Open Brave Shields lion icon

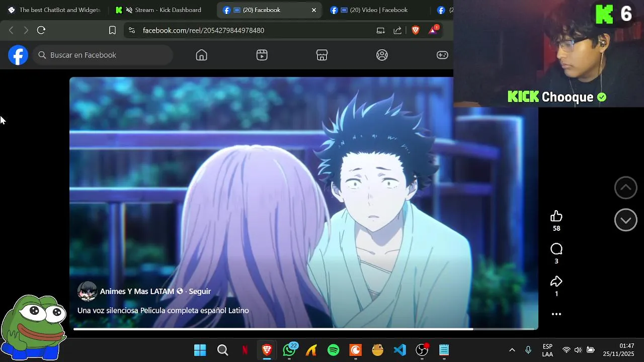tap(416, 30)
